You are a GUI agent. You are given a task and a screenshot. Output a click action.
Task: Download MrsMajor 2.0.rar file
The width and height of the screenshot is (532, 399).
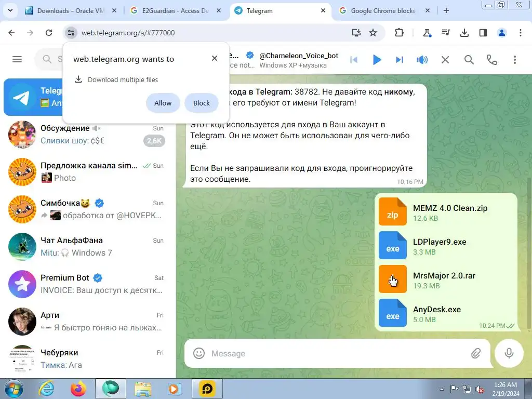(x=393, y=279)
